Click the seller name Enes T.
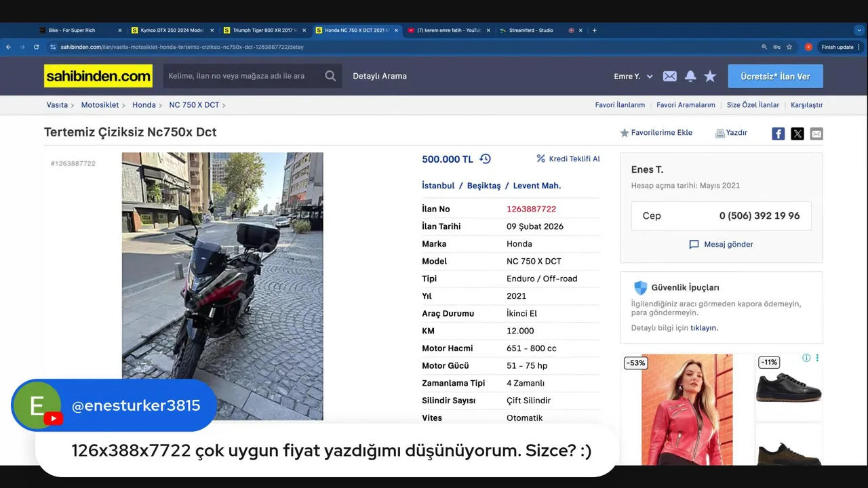 tap(647, 169)
